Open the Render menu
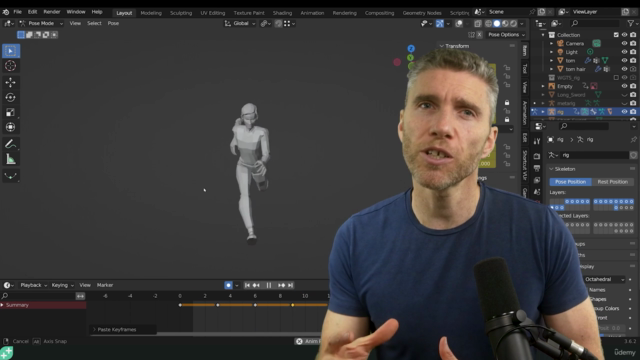This screenshot has width=640, height=360. coord(52,12)
